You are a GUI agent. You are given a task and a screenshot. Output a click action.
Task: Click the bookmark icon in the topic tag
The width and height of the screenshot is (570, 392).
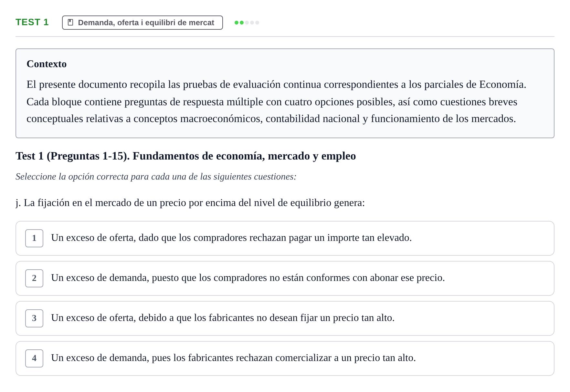(70, 23)
